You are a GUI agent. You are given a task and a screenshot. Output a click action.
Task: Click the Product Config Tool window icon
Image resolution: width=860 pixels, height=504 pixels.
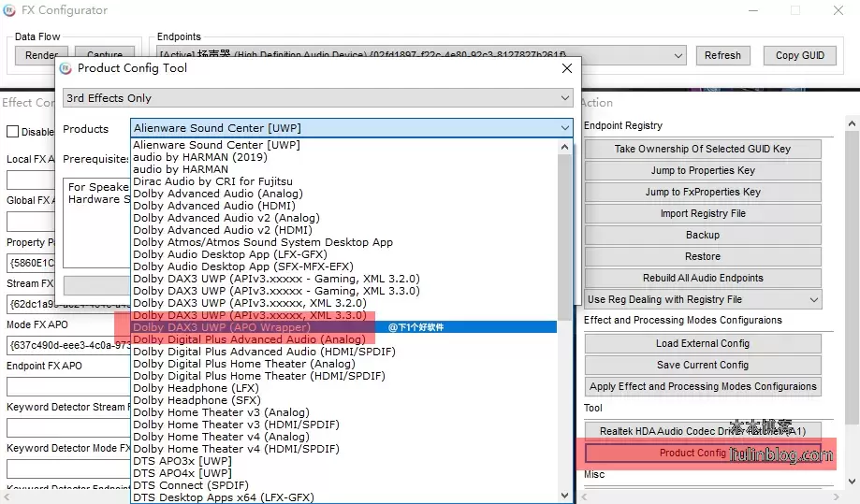point(66,68)
